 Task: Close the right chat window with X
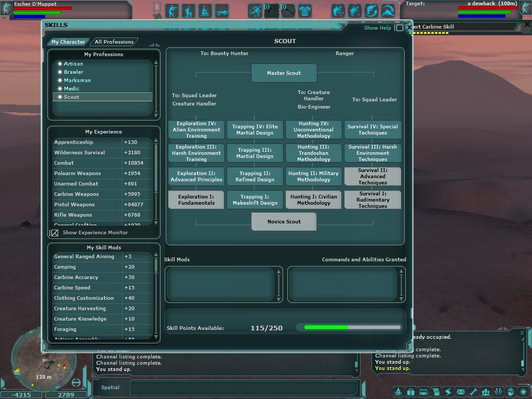[x=522, y=333]
